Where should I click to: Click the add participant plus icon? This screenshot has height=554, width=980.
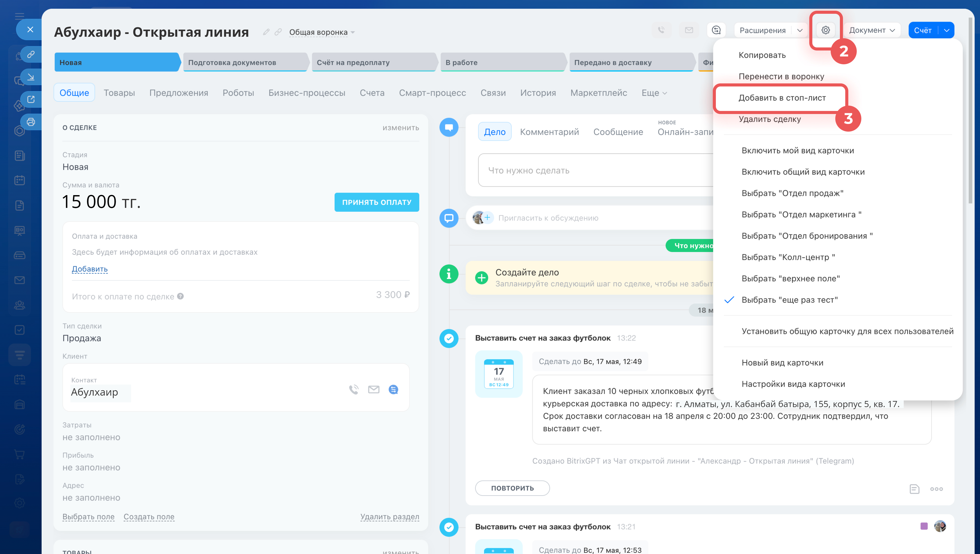487,217
